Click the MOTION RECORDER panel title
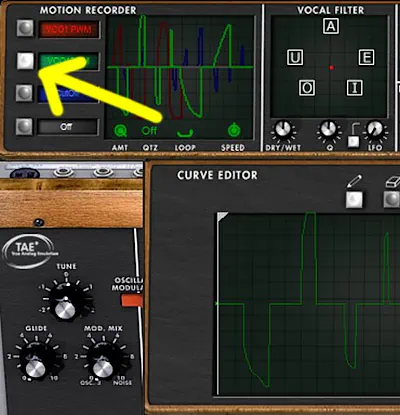 [88, 10]
